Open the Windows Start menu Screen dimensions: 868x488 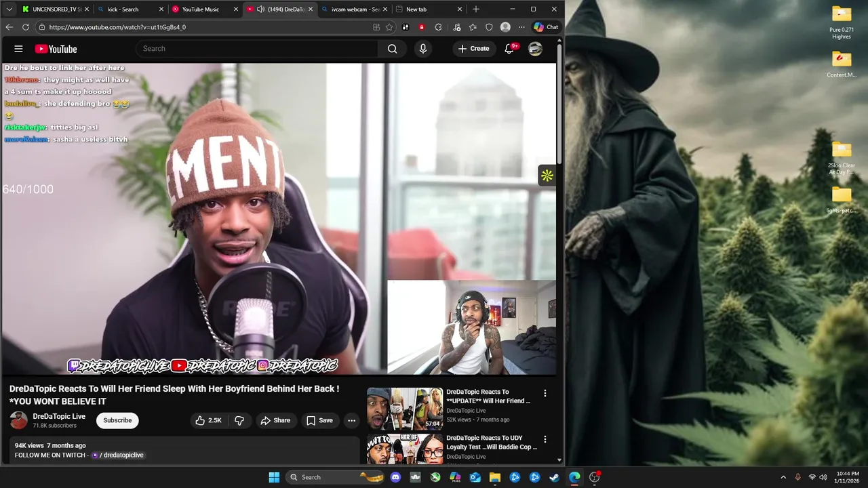coord(274,477)
